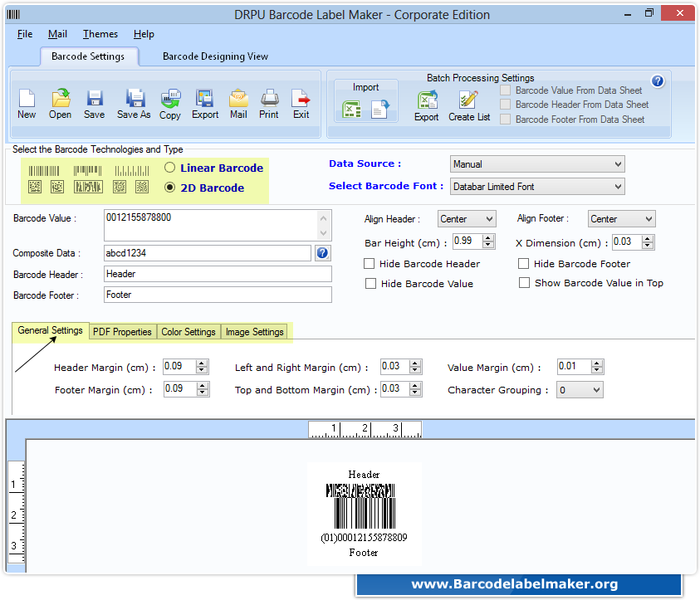
Task: Check Hide Barcode Value
Action: (x=370, y=283)
